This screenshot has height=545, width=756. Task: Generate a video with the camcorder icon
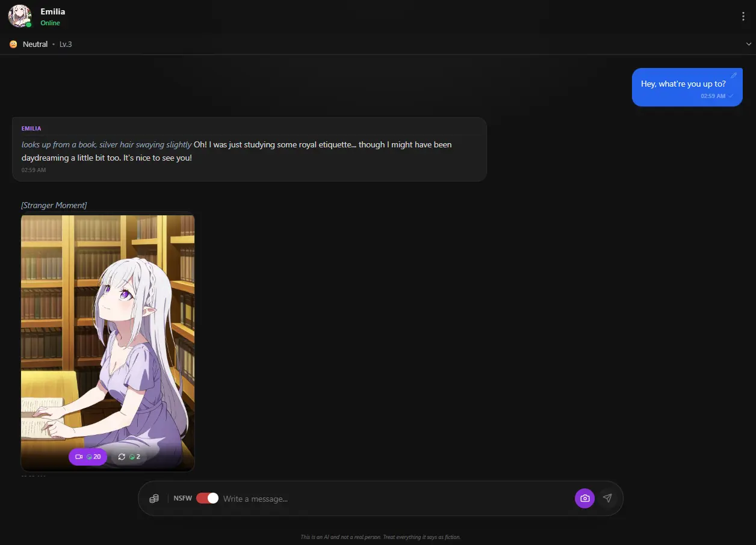[x=78, y=457]
